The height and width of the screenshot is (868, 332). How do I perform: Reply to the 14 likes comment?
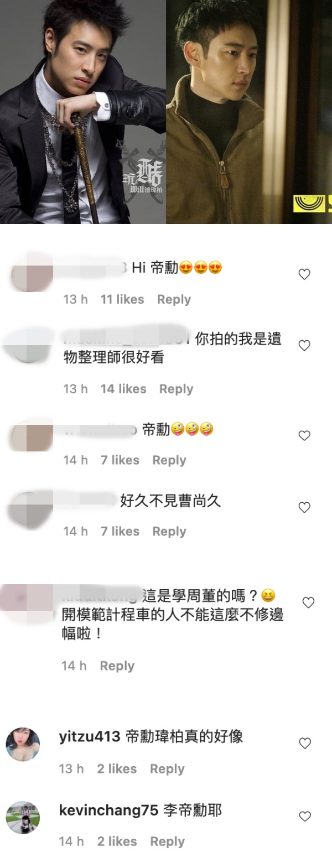click(176, 389)
